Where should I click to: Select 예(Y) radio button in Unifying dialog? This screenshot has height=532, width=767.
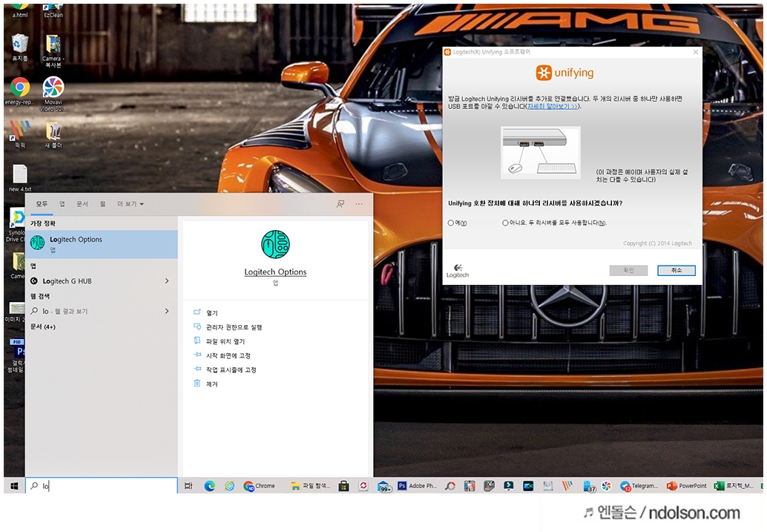[x=450, y=223]
